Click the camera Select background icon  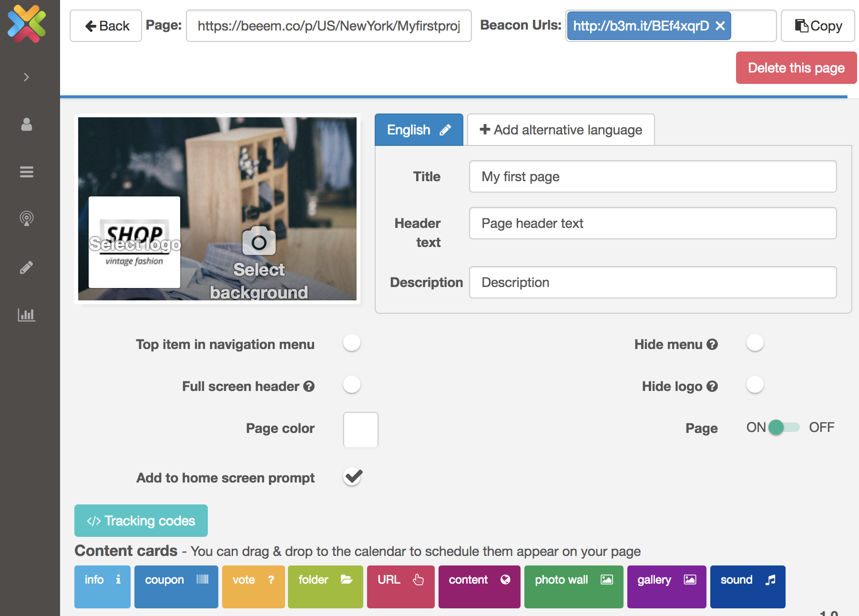259,241
